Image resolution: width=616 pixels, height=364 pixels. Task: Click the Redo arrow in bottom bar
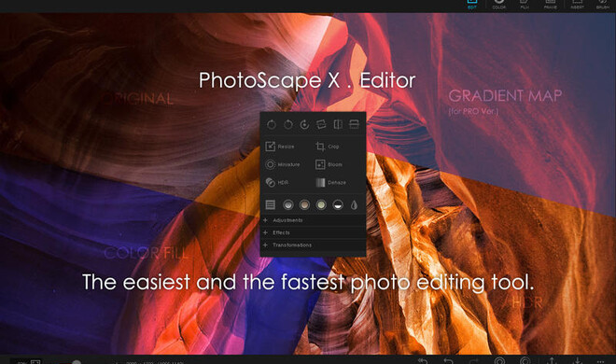(474, 360)
